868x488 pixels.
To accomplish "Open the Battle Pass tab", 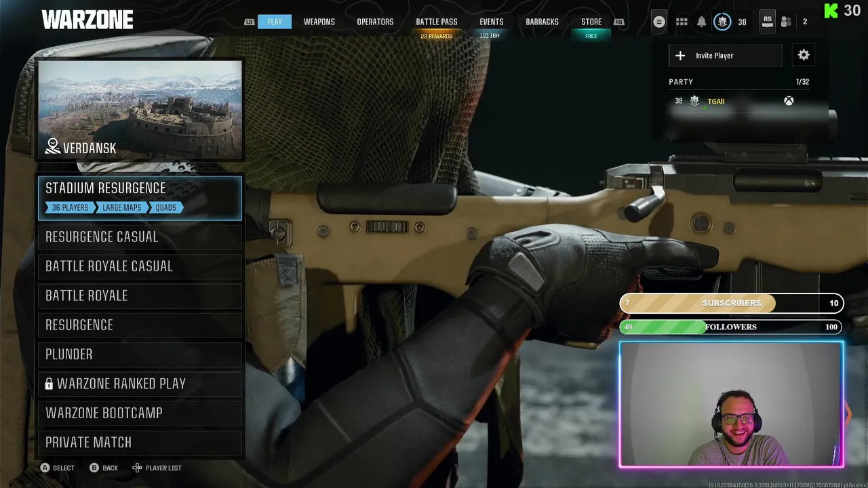I will coord(437,22).
